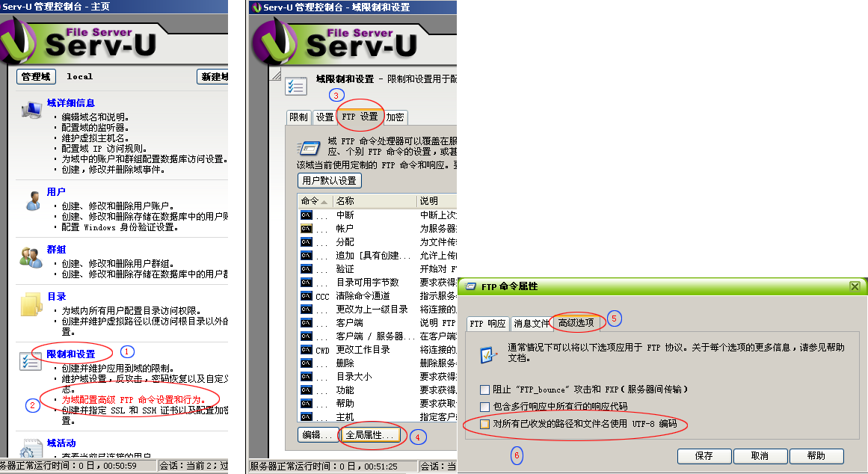The image size is (868, 474).
Task: Click 编辑域名和说明 bullet text
Action: click(95, 117)
